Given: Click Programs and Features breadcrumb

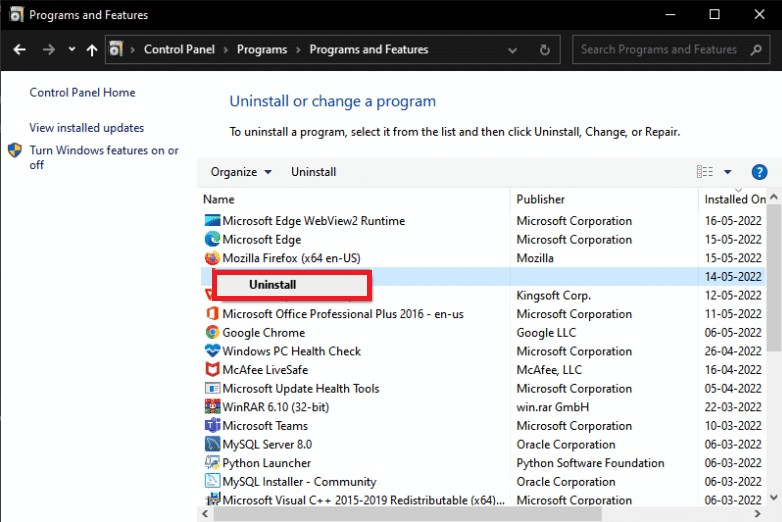Looking at the screenshot, I should pos(369,49).
